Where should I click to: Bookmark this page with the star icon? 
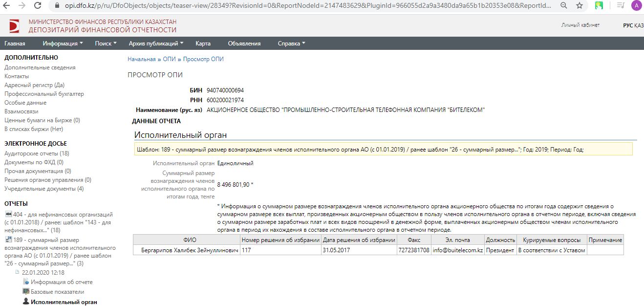click(x=580, y=6)
